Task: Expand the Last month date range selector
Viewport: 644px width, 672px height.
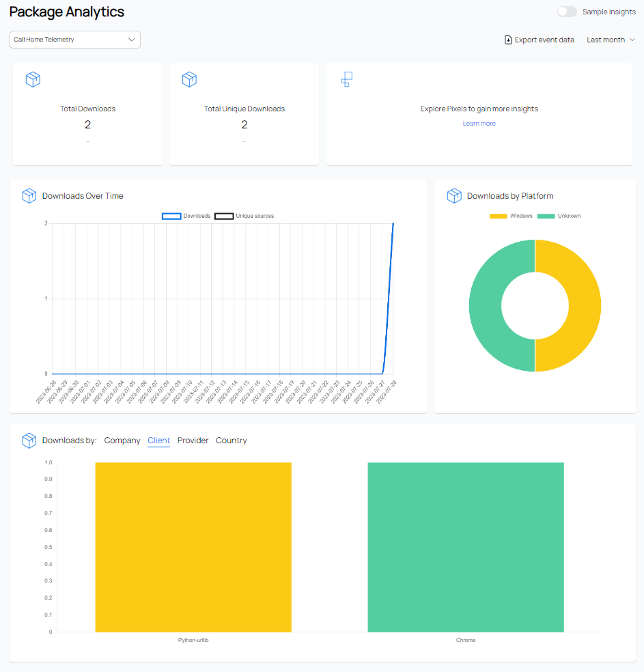Action: click(611, 40)
